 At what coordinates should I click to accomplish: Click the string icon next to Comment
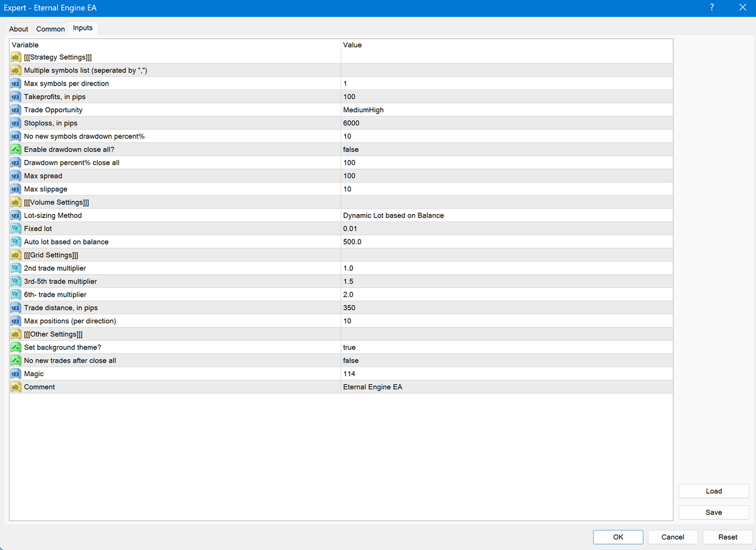point(16,387)
